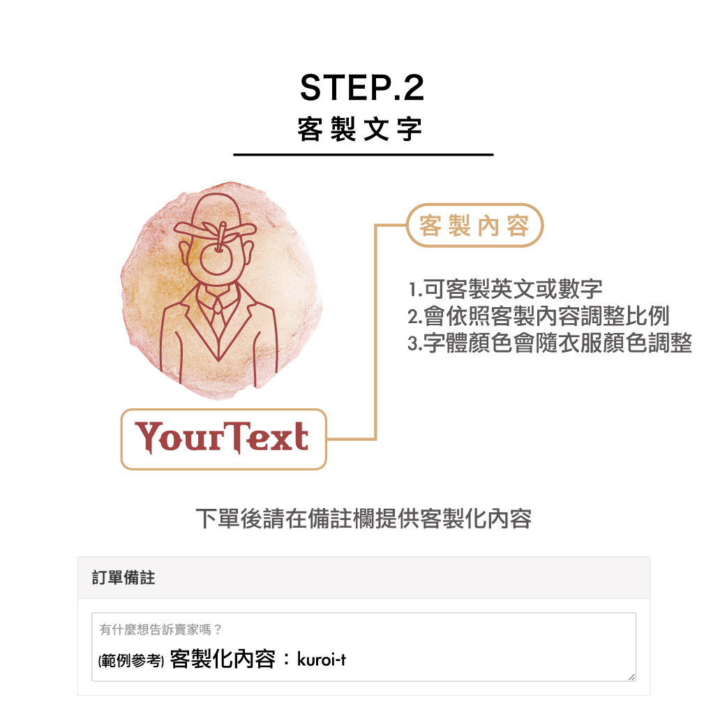Image resolution: width=727 pixels, height=728 pixels.
Task: Click rule 3 about font color
Action: click(550, 343)
